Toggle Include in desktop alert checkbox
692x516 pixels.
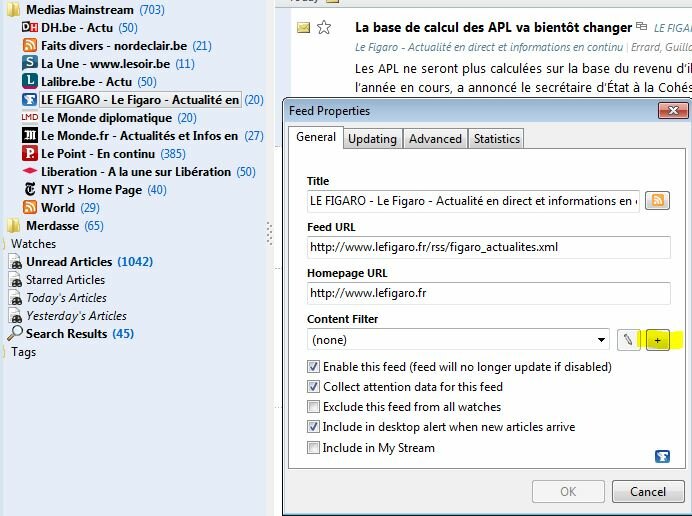coord(313,427)
